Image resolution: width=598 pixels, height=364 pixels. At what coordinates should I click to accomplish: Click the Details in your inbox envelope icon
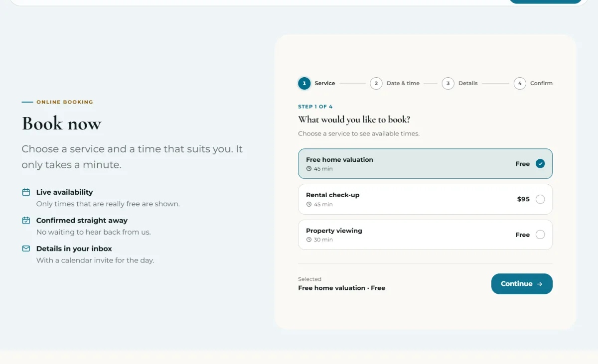click(26, 248)
